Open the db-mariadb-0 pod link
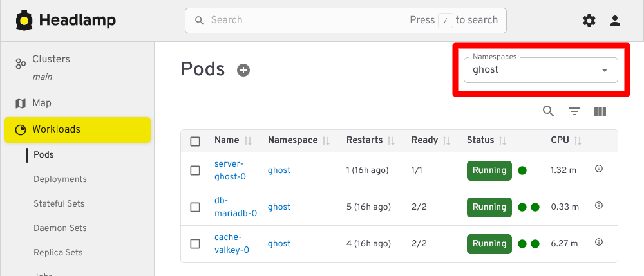This screenshot has height=276, width=644. (236, 207)
